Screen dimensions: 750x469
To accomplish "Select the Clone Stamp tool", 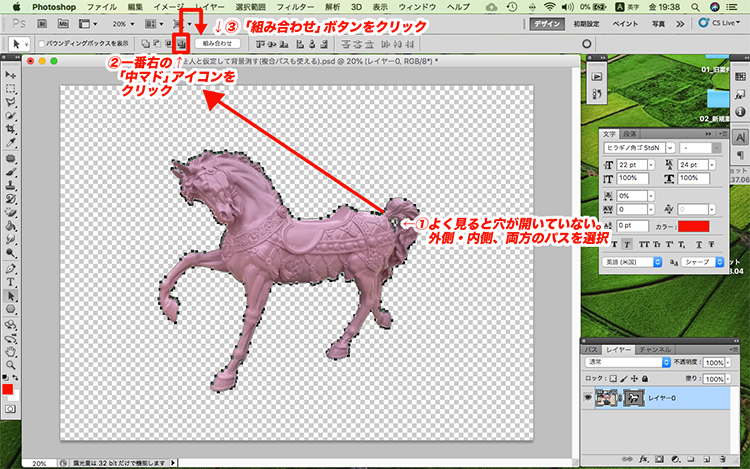I will (x=10, y=185).
